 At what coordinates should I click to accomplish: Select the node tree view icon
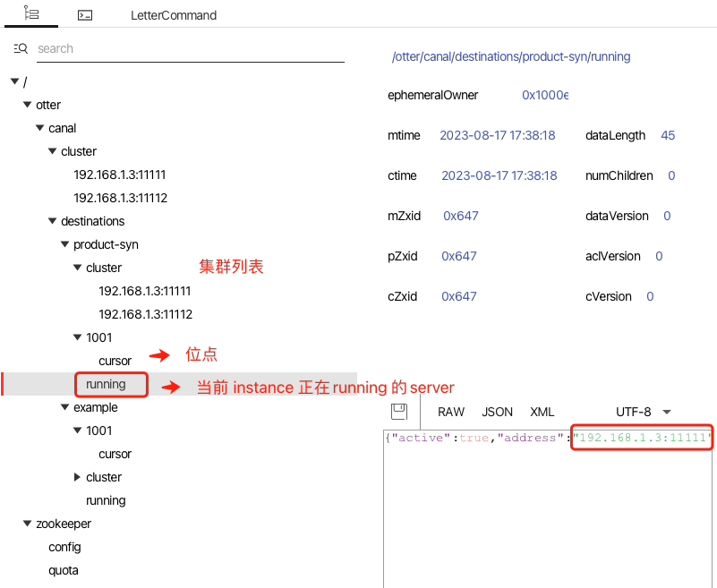point(31,14)
